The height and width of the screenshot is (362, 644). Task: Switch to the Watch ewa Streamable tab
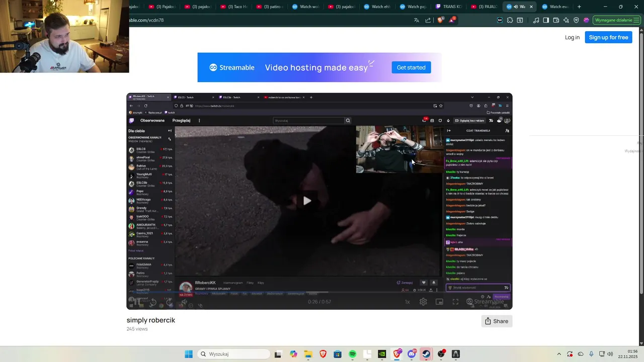(556, 7)
